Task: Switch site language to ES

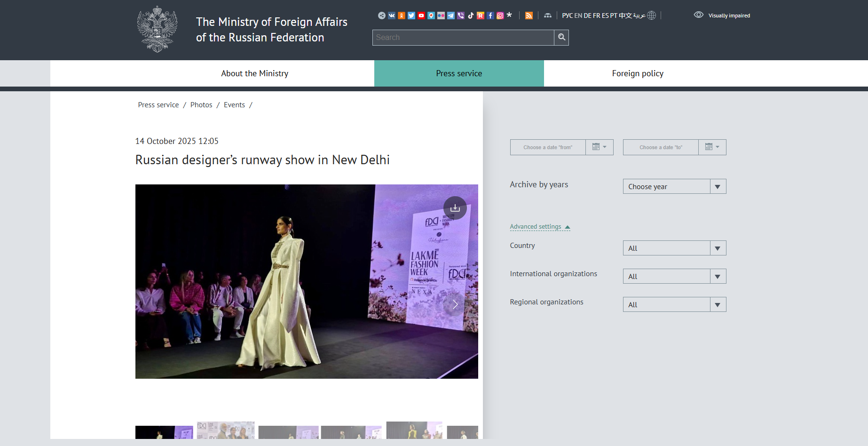Action: [x=605, y=16]
